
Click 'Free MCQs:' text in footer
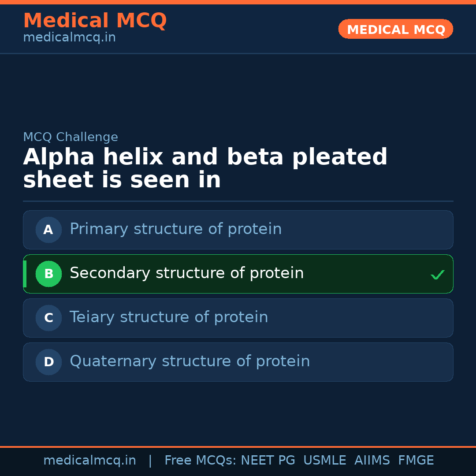(x=201, y=461)
